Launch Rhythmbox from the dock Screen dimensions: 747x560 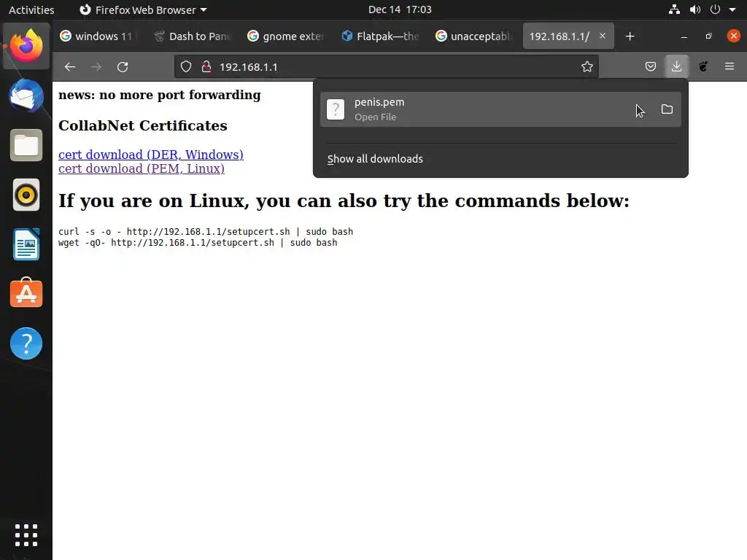pyautogui.click(x=26, y=195)
